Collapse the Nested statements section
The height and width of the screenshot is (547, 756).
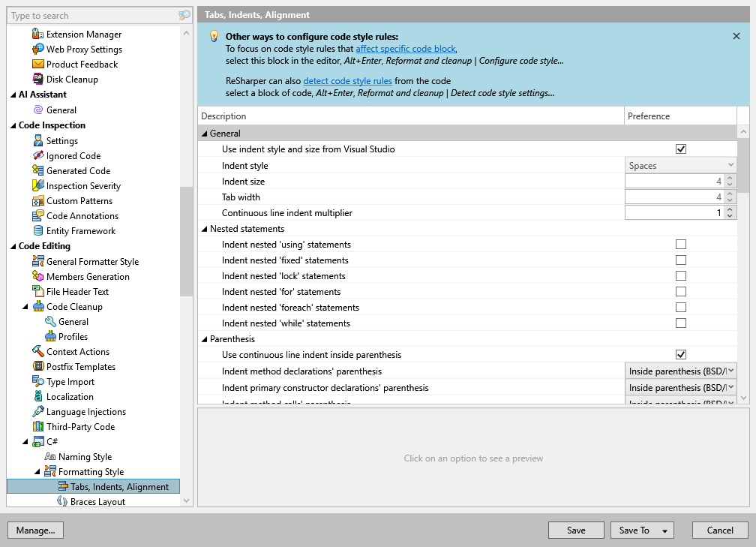(x=205, y=228)
